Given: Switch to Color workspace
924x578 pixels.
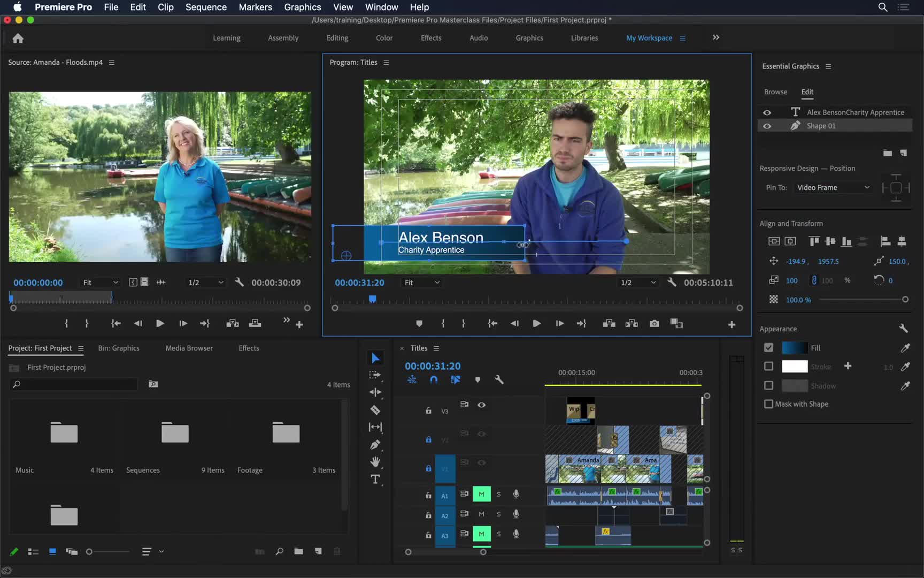Looking at the screenshot, I should coord(384,38).
